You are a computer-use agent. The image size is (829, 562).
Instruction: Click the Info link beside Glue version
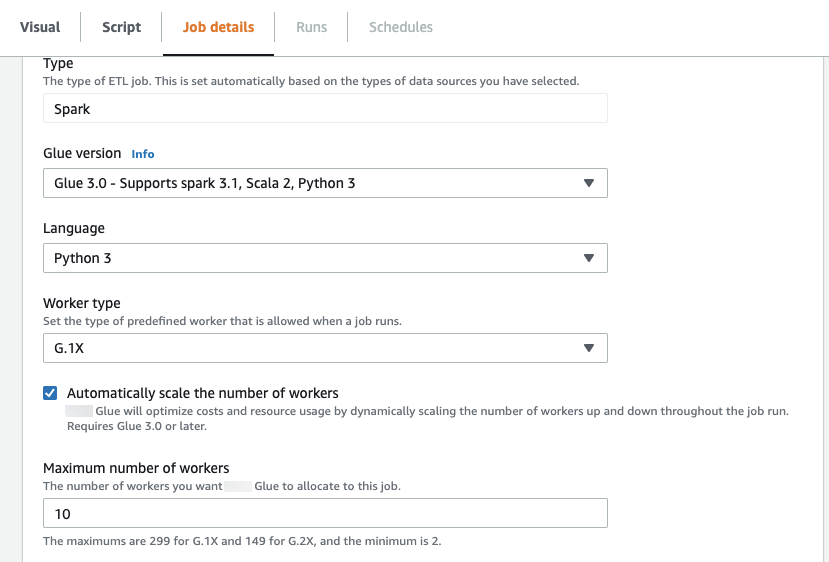(x=143, y=154)
